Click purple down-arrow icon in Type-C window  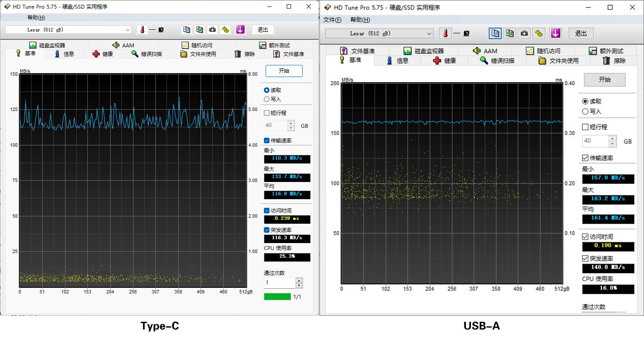click(240, 30)
